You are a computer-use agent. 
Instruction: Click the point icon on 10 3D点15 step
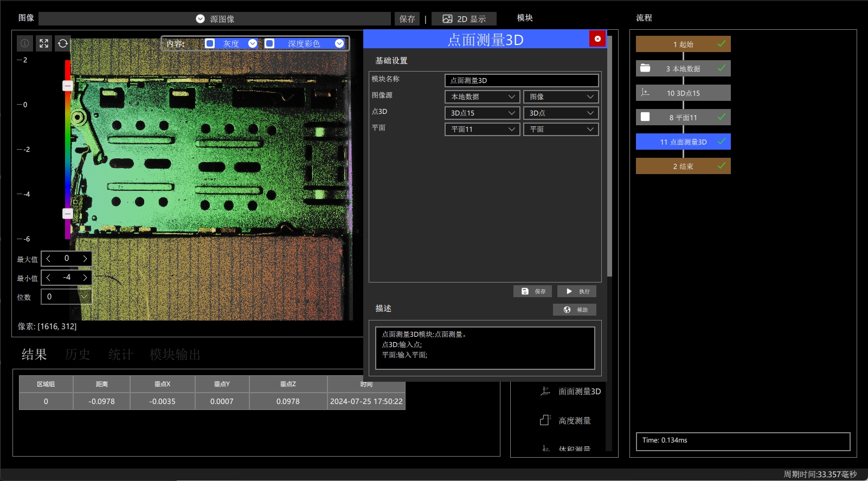tap(645, 93)
